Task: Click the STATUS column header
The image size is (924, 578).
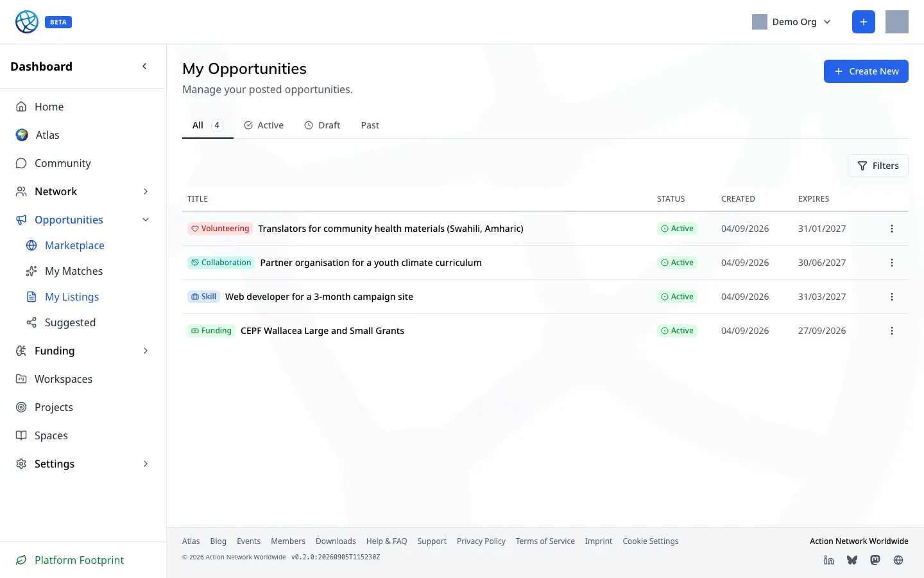Action: pyautogui.click(x=671, y=199)
